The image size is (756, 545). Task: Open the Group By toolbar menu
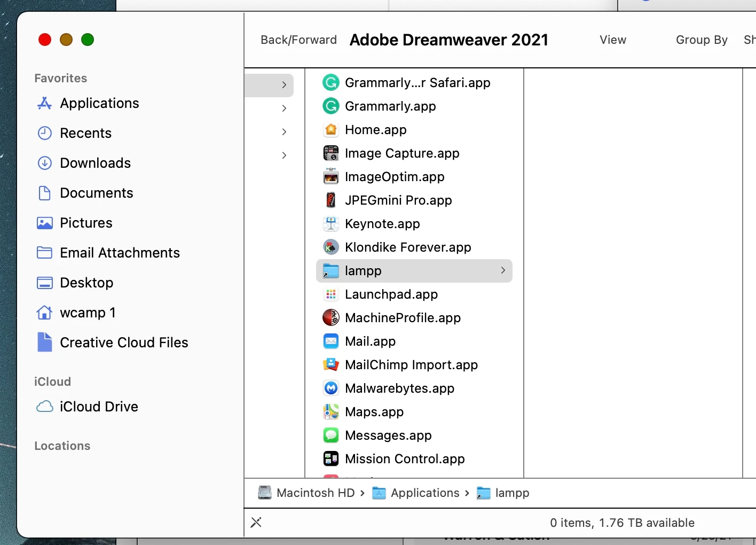click(702, 40)
